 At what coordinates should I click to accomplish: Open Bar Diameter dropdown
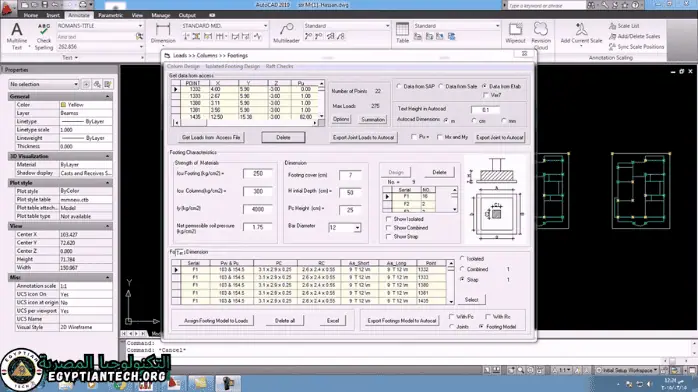tap(357, 228)
